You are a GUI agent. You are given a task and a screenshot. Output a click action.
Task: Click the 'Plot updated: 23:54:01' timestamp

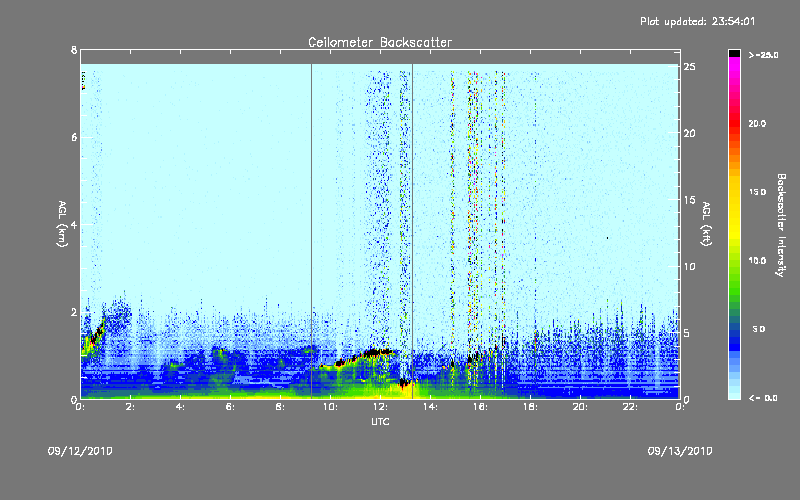697,21
